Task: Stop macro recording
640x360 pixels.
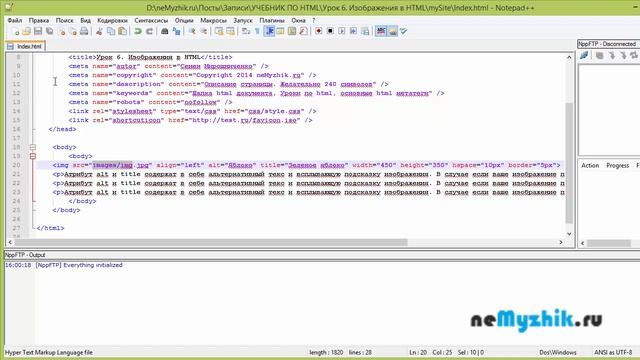Action: pyautogui.click(x=330, y=31)
